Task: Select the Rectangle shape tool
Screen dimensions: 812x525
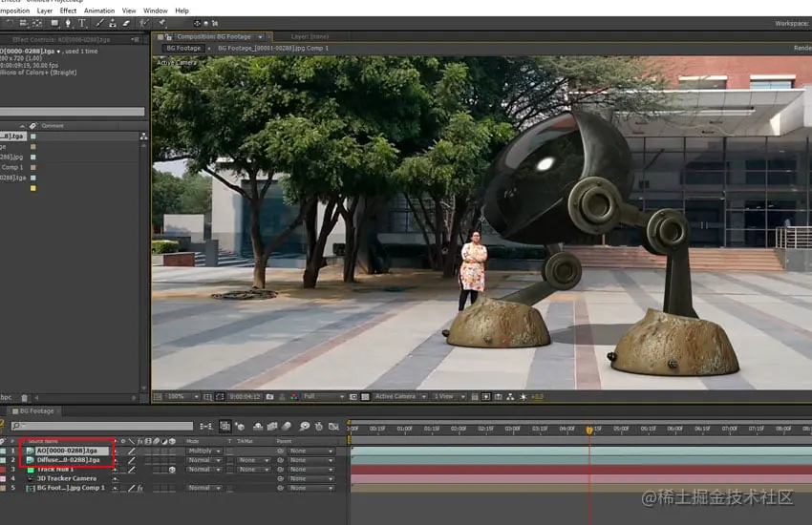Action: (x=54, y=23)
